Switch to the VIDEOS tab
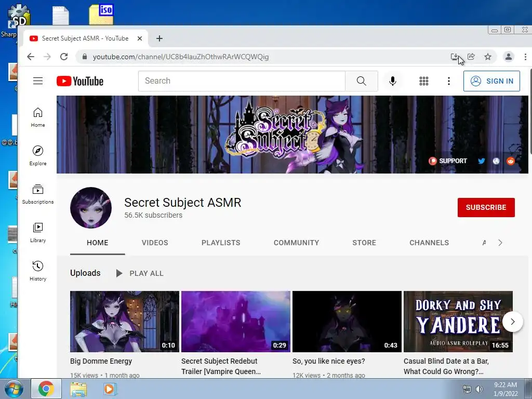Viewport: 532px width, 399px height. pyautogui.click(x=155, y=243)
